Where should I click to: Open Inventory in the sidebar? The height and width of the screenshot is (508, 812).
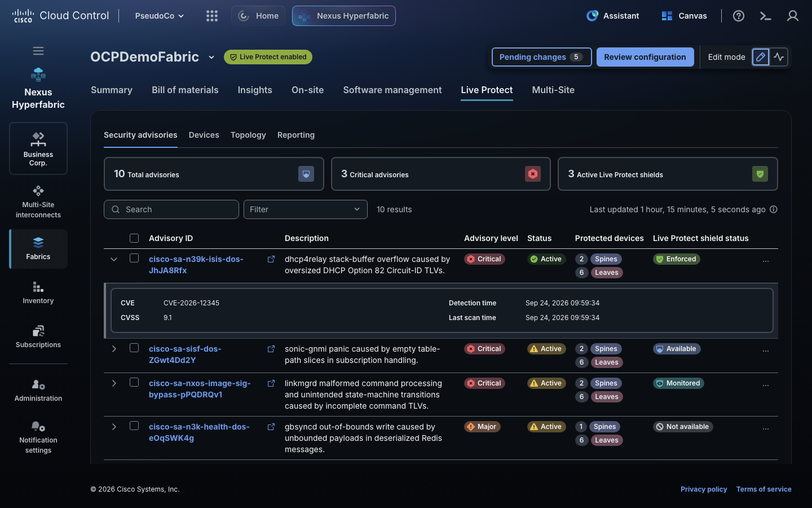(38, 293)
